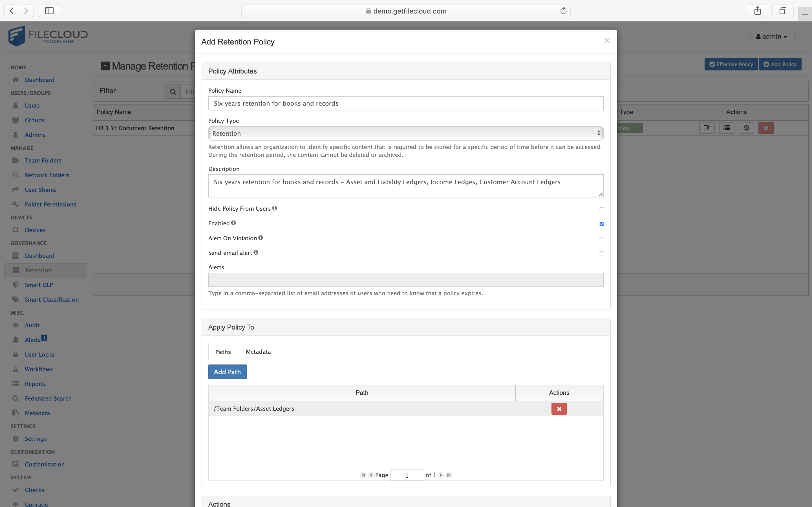The height and width of the screenshot is (507, 812).
Task: Click the Add Path button
Action: [x=227, y=372]
